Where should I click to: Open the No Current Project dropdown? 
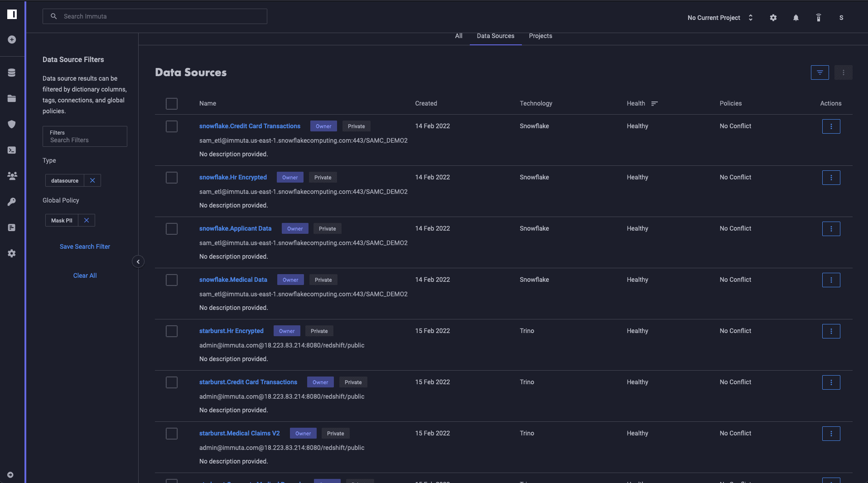click(x=720, y=18)
